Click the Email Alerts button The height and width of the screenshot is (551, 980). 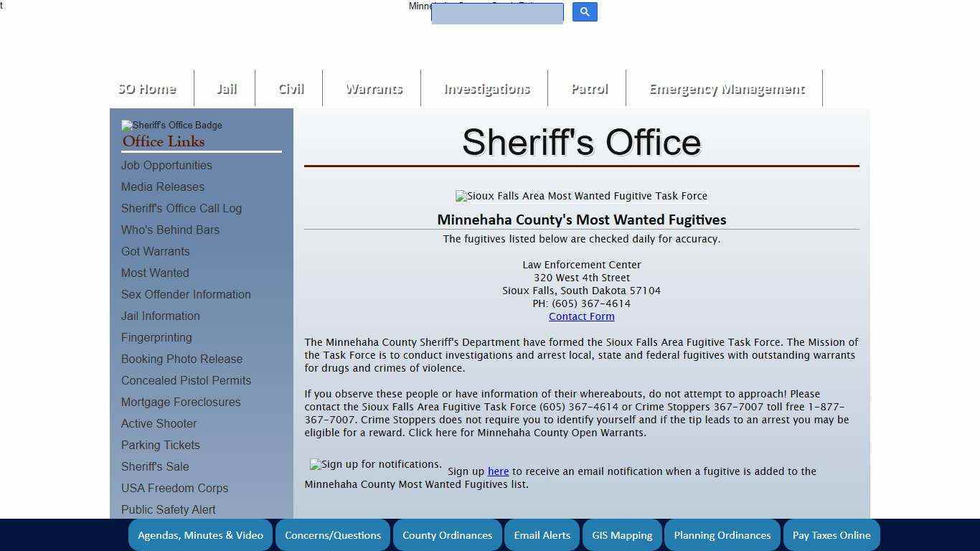click(542, 534)
